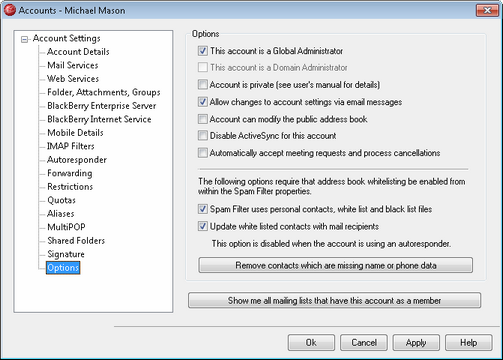The height and width of the screenshot is (360, 503).
Task: Click Show me all mailing lists button
Action: (334, 300)
